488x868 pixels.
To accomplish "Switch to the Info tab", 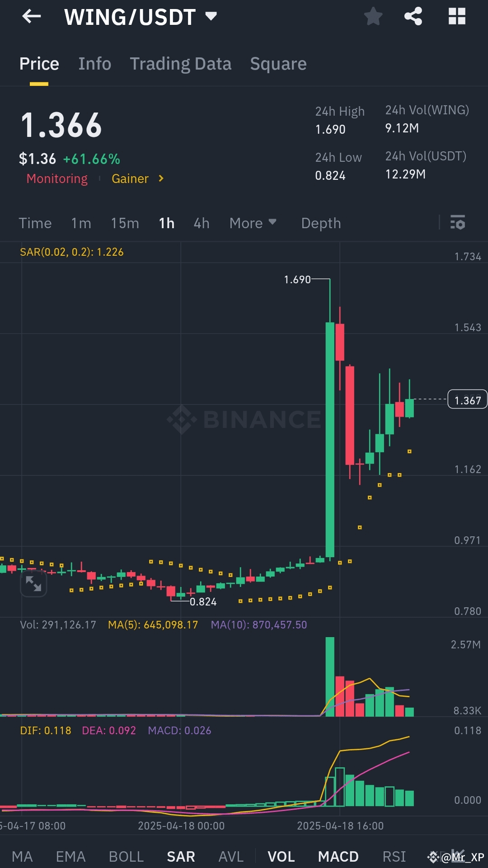I will (x=94, y=64).
